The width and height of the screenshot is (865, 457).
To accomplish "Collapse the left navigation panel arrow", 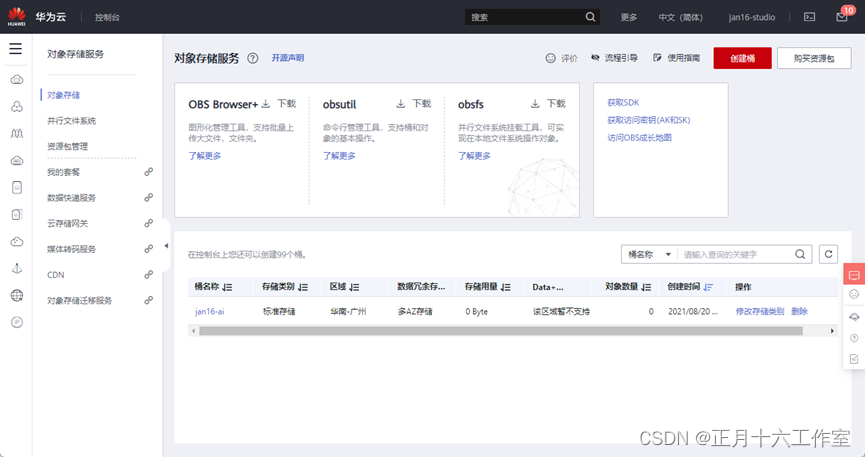I will tap(166, 246).
